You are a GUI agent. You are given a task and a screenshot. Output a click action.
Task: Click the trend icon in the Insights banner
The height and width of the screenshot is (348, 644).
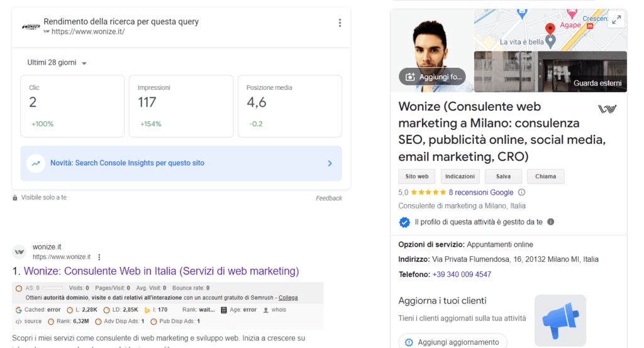36,163
